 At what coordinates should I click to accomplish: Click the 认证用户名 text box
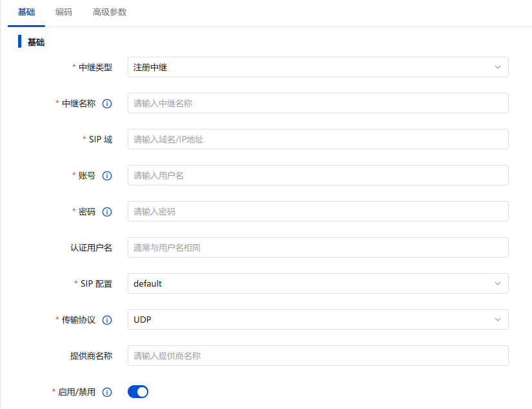point(317,247)
